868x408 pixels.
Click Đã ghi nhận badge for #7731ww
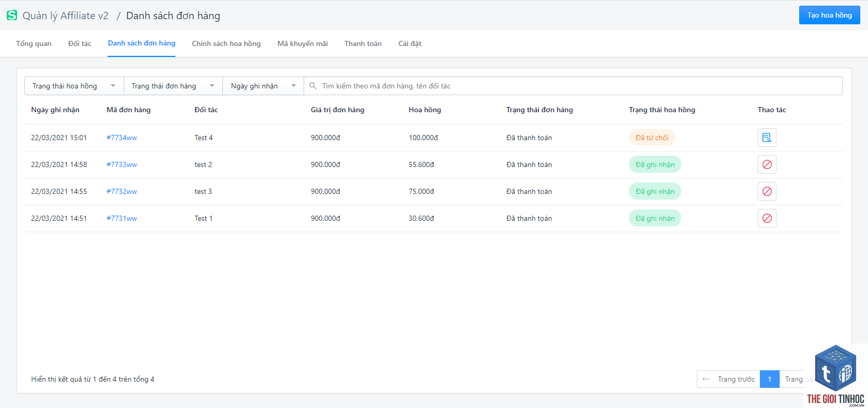(655, 218)
